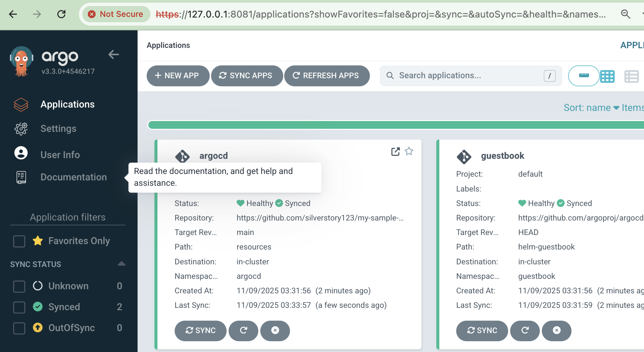The height and width of the screenshot is (352, 644).
Task: Open the Sort: name dropdown
Action: [591, 108]
